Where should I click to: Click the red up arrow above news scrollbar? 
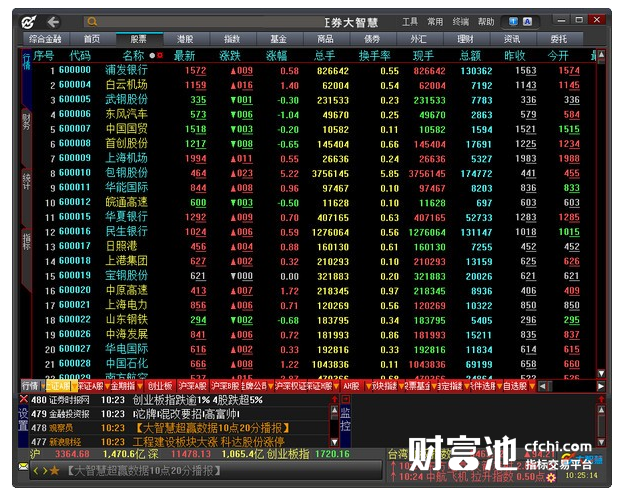(x=334, y=399)
